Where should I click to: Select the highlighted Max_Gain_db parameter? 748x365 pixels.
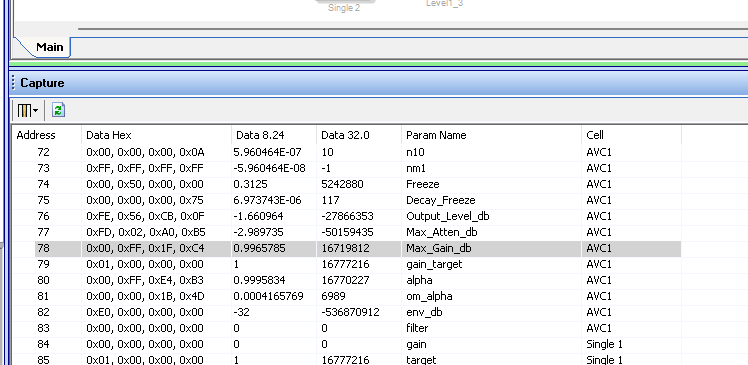click(x=439, y=248)
